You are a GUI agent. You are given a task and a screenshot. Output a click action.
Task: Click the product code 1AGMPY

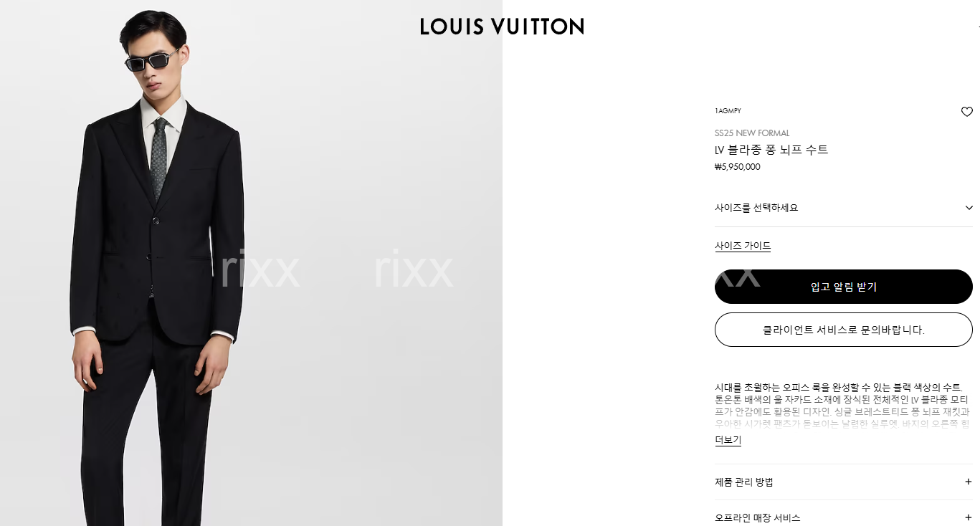728,111
